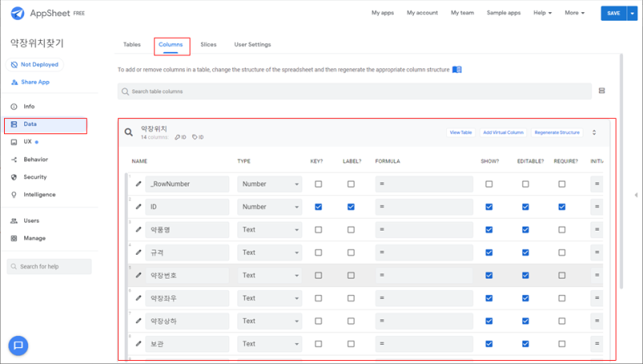This screenshot has height=364, width=643.
Task: Open the User Settings tab
Action: tap(252, 44)
